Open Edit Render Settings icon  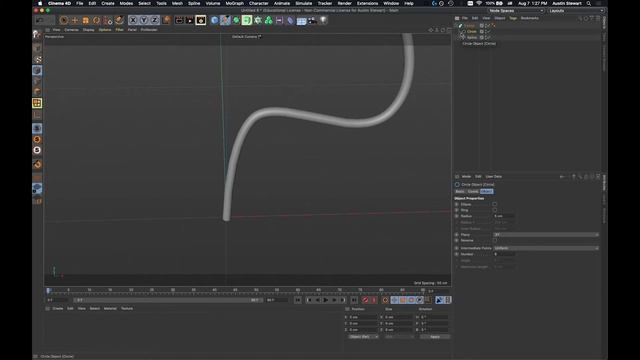tap(200, 20)
